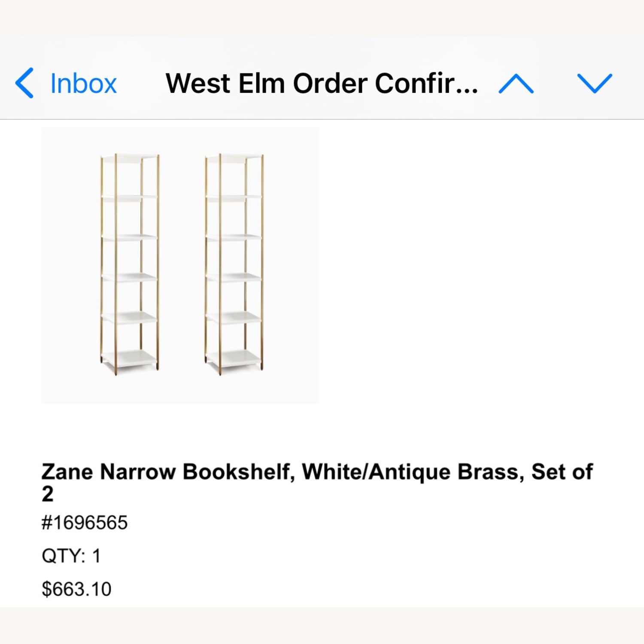644x644 pixels.
Task: Expand the truncated subject West Elm Order Confir...
Action: pos(322,83)
